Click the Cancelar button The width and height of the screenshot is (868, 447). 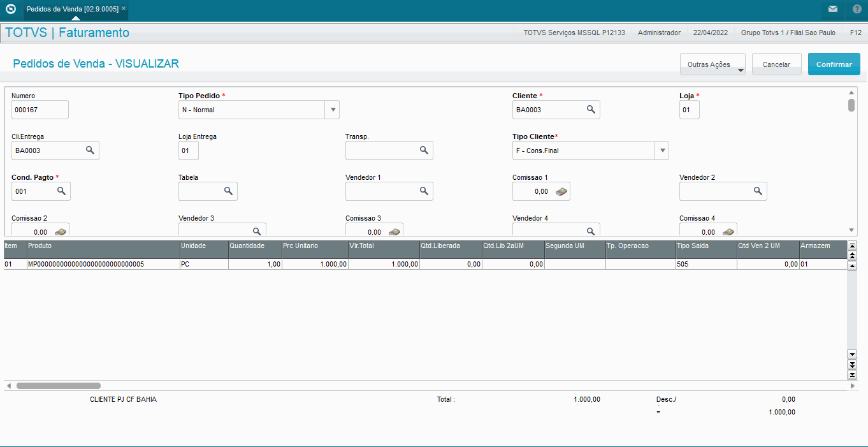click(x=777, y=64)
